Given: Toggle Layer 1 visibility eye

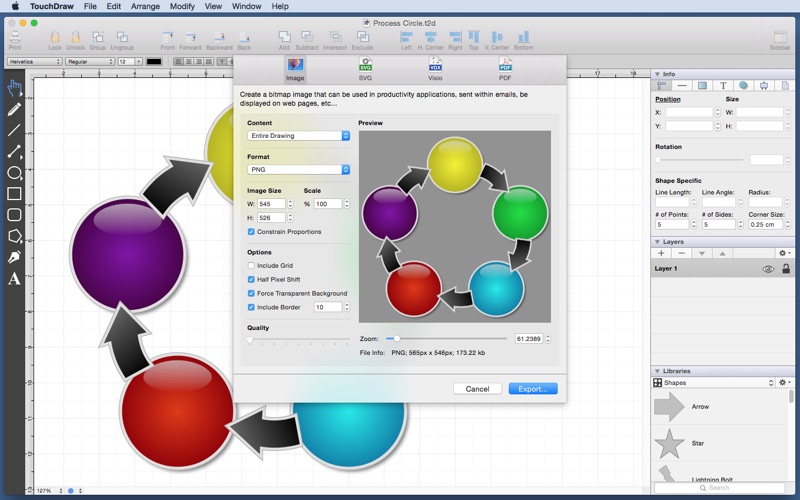Looking at the screenshot, I should pyautogui.click(x=768, y=269).
